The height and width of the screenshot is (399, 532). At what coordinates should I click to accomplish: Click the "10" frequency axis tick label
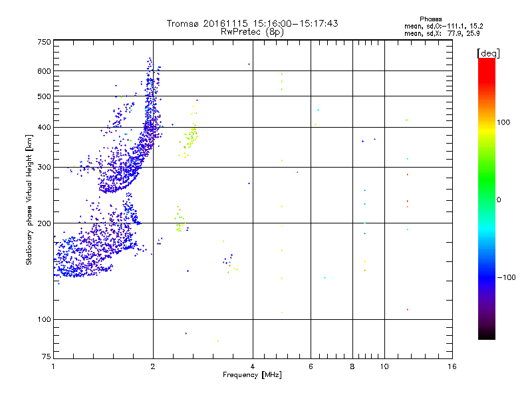(384, 366)
